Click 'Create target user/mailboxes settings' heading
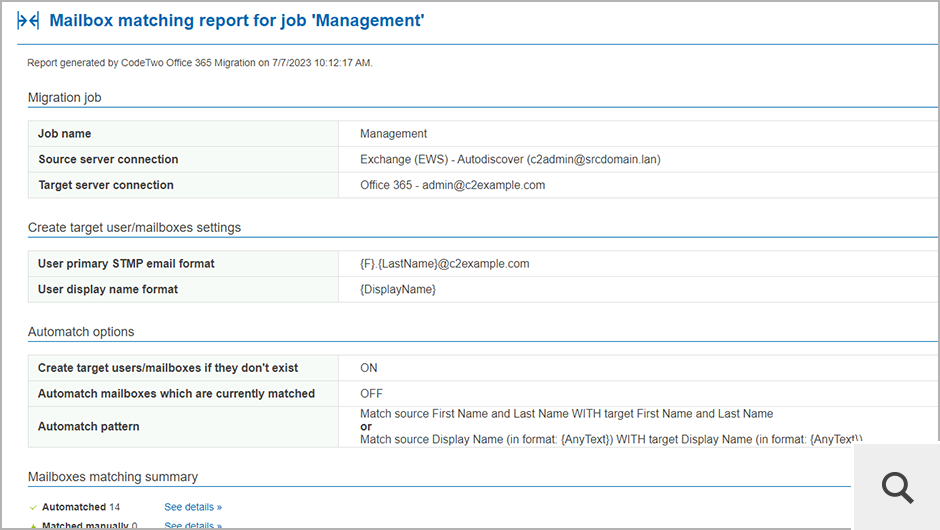Image resolution: width=940 pixels, height=530 pixels. (134, 228)
